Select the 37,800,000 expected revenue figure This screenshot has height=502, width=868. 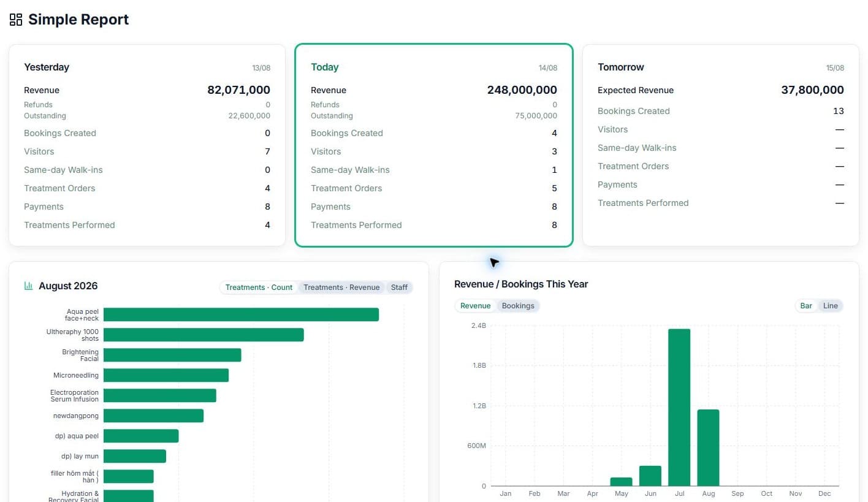click(x=812, y=90)
